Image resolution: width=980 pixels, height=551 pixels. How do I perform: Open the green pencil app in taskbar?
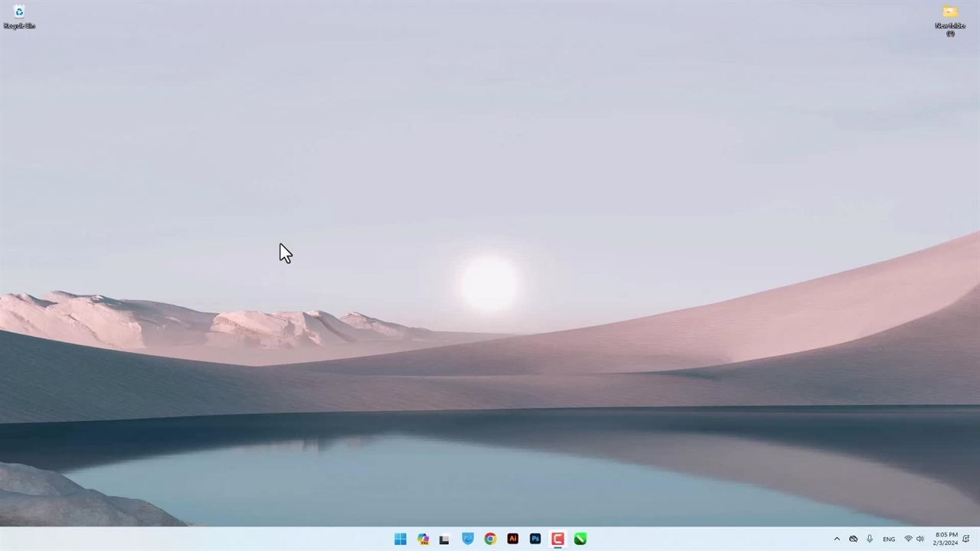pyautogui.click(x=580, y=539)
